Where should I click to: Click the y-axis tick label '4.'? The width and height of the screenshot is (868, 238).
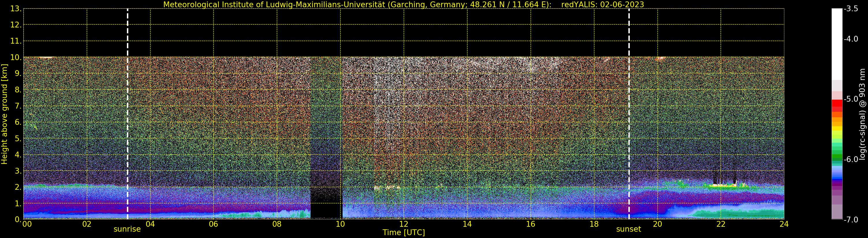point(18,155)
